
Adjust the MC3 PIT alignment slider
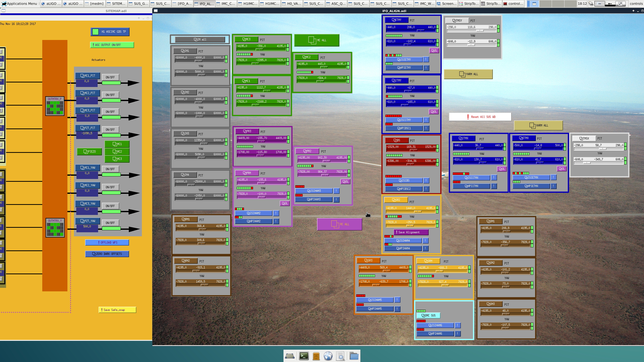click(x=261, y=49)
